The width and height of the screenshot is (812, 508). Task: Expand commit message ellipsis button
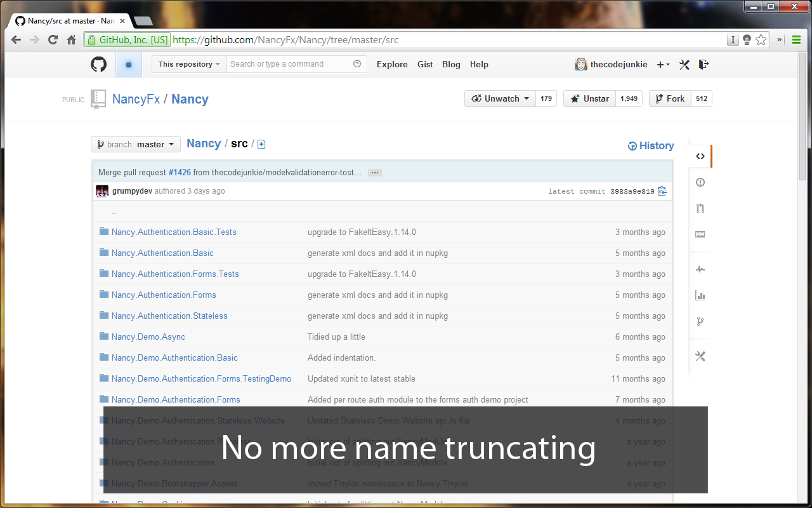tap(375, 173)
